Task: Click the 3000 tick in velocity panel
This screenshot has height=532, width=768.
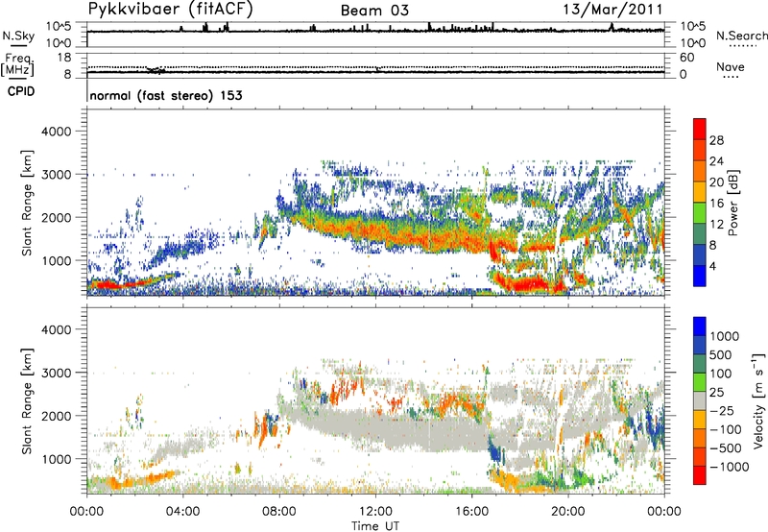Action: [56, 373]
